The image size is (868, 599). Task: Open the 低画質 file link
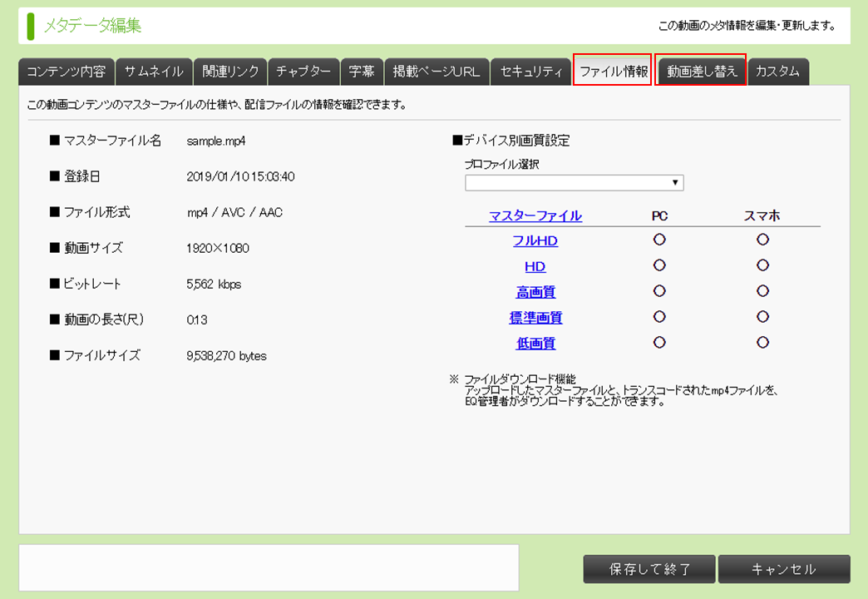535,343
